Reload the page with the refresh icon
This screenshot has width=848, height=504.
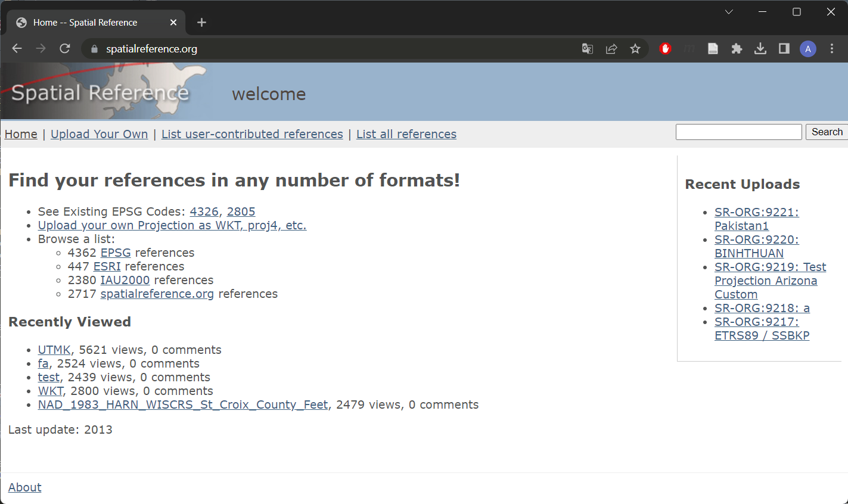point(65,48)
